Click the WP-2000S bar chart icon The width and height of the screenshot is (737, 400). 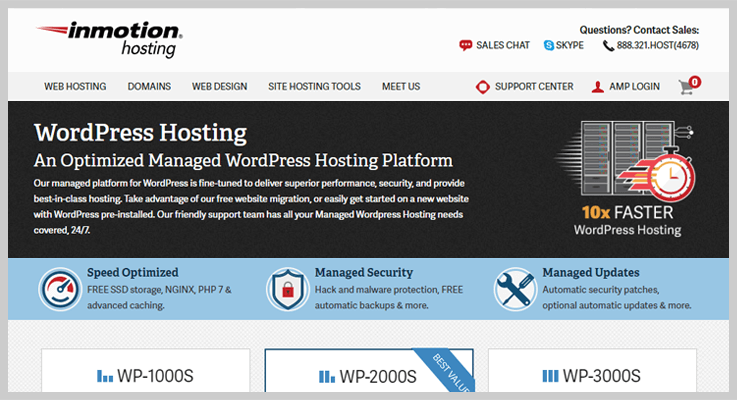pyautogui.click(x=327, y=376)
